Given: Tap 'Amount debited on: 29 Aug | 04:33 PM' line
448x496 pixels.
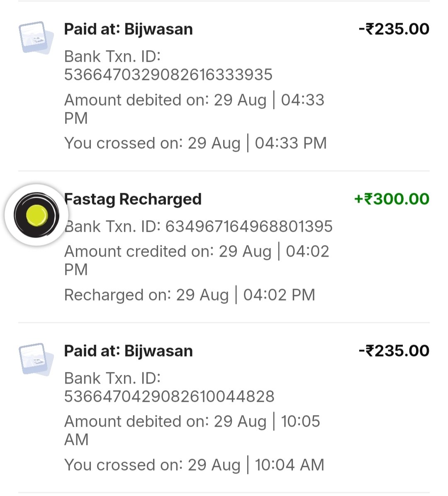Looking at the screenshot, I should click(194, 109).
